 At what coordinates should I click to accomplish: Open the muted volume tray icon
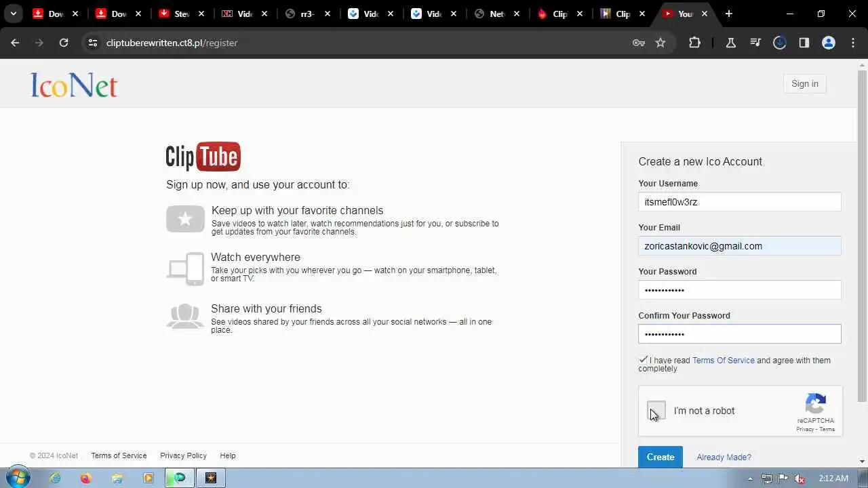pyautogui.click(x=799, y=478)
